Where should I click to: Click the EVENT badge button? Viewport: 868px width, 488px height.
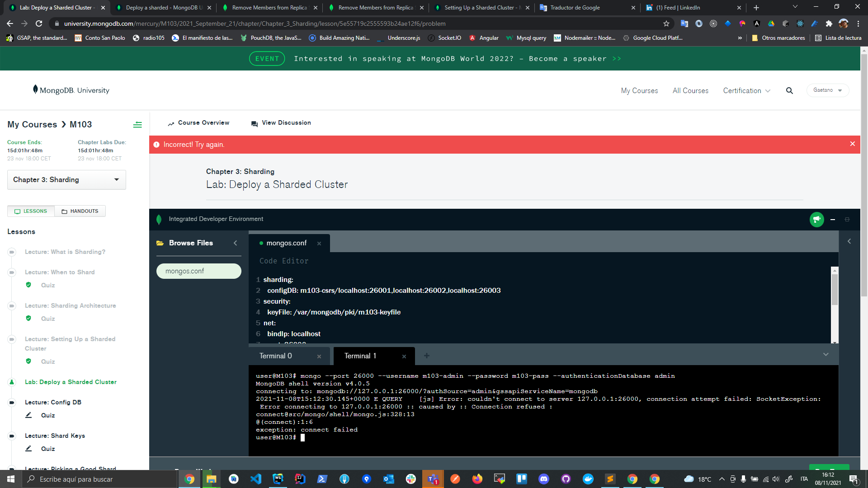click(x=267, y=59)
